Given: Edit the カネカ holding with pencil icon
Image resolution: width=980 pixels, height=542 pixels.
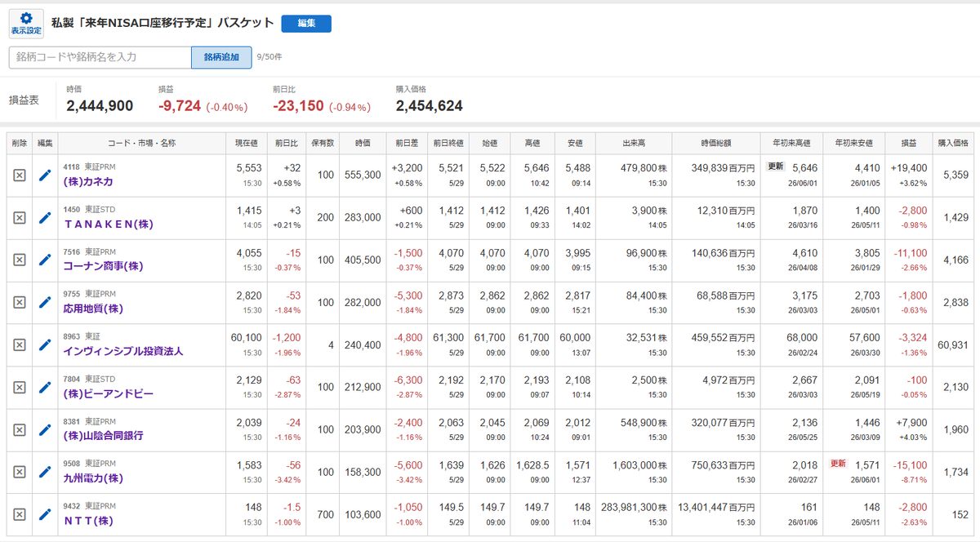Looking at the screenshot, I should (46, 175).
